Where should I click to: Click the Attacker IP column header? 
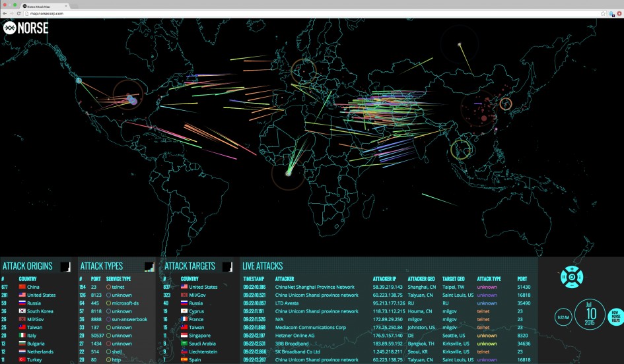[x=384, y=279]
